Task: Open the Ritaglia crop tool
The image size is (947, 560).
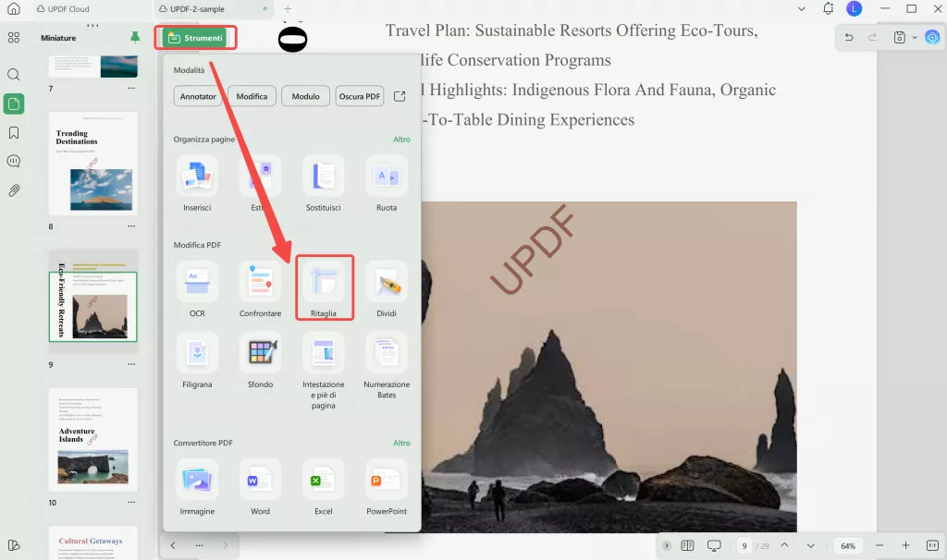Action: (324, 288)
